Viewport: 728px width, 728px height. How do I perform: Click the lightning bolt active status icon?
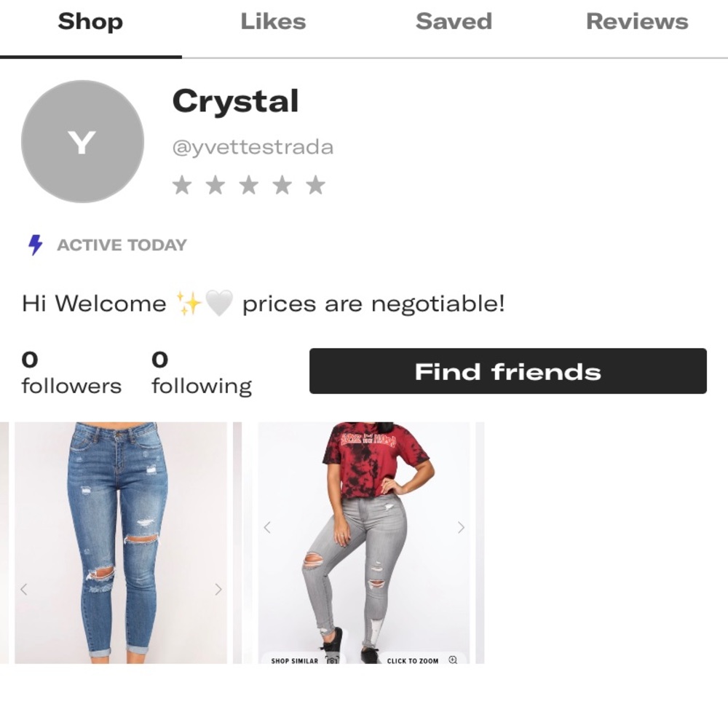click(34, 245)
